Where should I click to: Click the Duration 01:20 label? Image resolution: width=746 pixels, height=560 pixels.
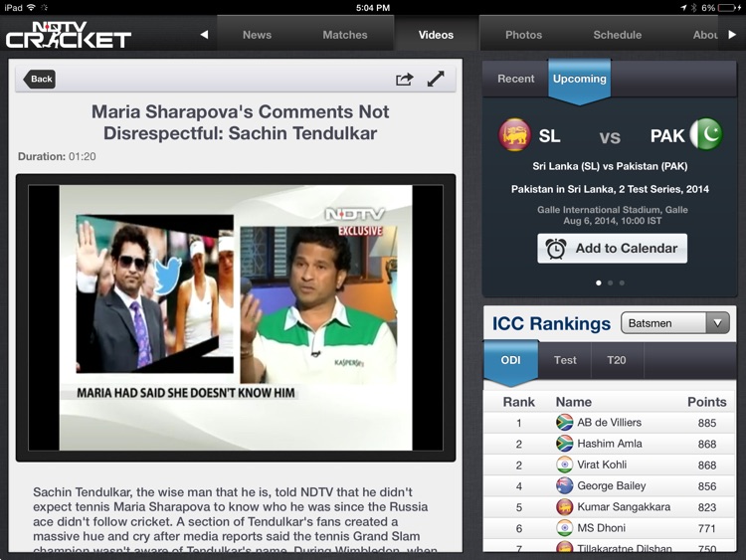coord(57,156)
